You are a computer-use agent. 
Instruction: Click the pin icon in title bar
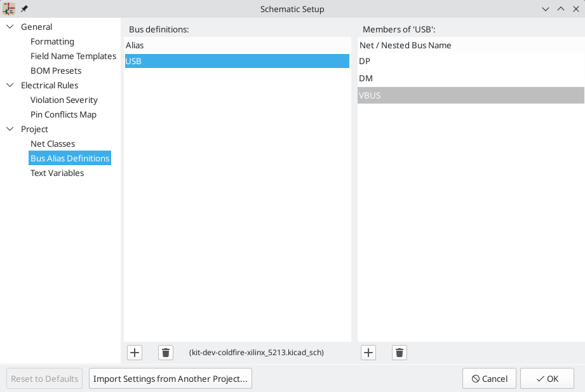pos(25,9)
